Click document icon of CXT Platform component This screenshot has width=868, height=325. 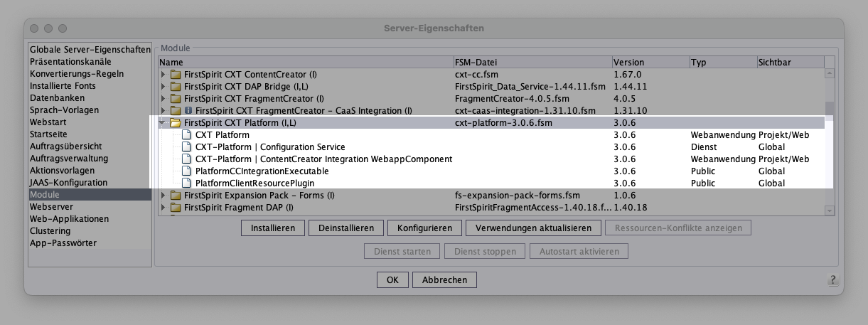[x=187, y=135]
